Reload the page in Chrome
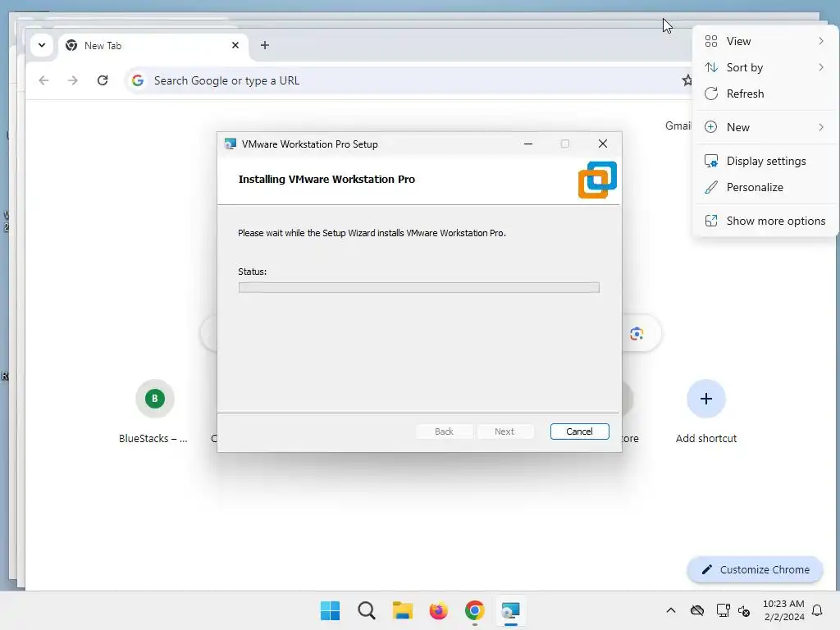Viewport: 840px width, 630px height. (x=103, y=80)
